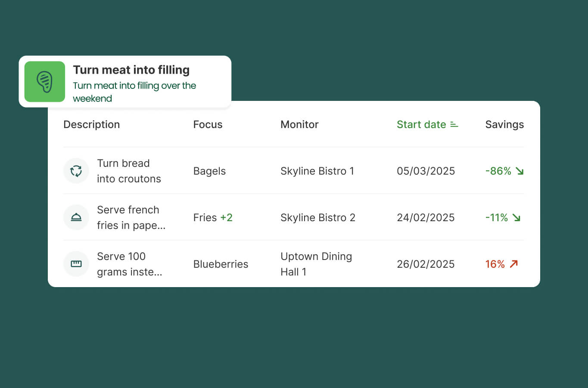The height and width of the screenshot is (388, 588).
Task: Select the Skyline Bistro 2 monitor entry
Action: pos(317,218)
